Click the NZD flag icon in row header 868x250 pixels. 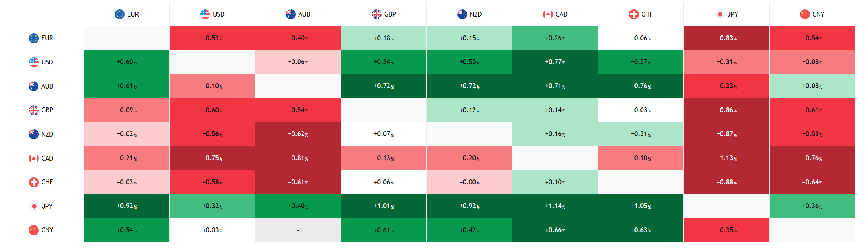tap(34, 134)
